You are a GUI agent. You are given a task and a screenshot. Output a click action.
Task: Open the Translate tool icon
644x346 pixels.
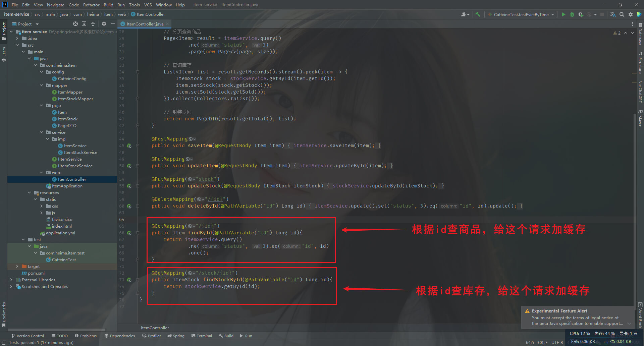point(613,14)
